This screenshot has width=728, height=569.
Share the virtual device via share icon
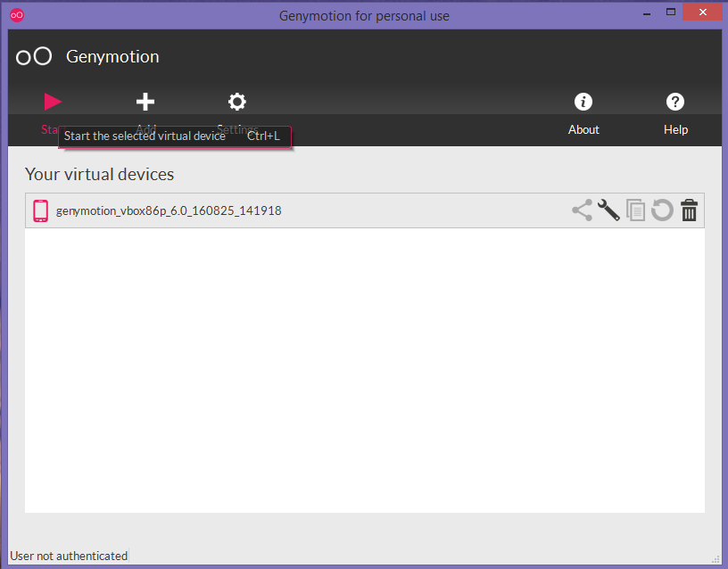pos(582,210)
